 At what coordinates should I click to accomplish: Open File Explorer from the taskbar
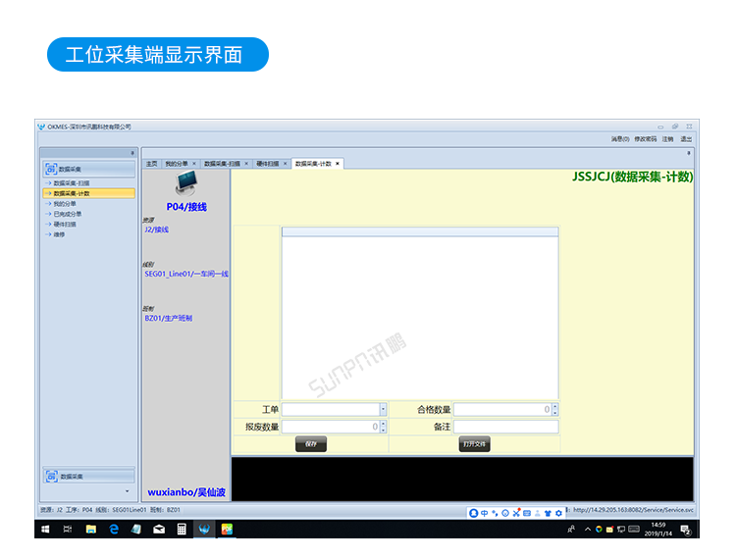pyautogui.click(x=91, y=529)
